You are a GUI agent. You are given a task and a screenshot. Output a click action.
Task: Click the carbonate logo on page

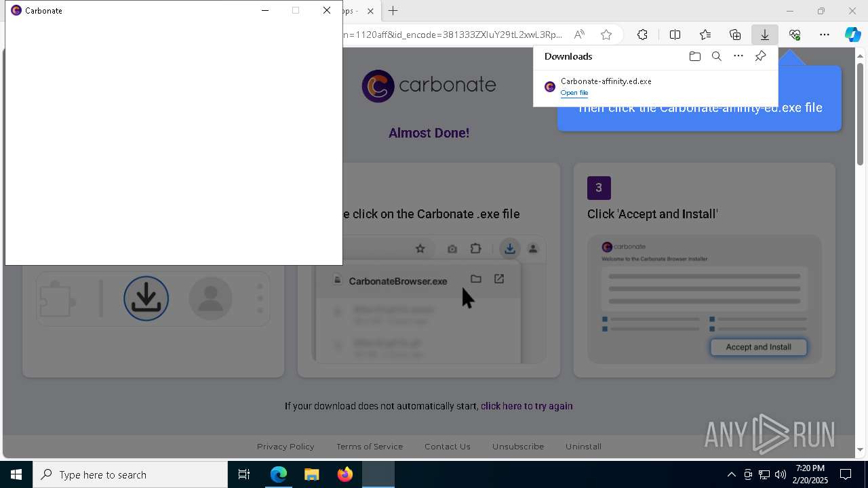pyautogui.click(x=429, y=86)
